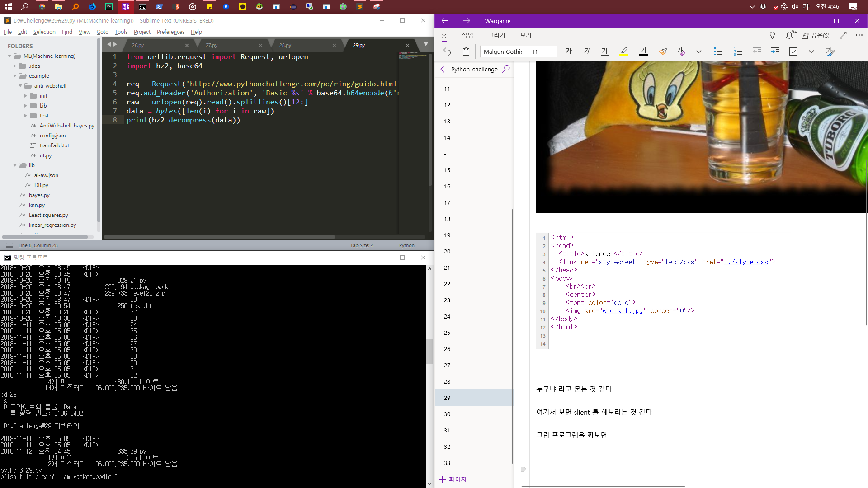
Task: Insert a numbered list in OneNote
Action: click(x=738, y=52)
